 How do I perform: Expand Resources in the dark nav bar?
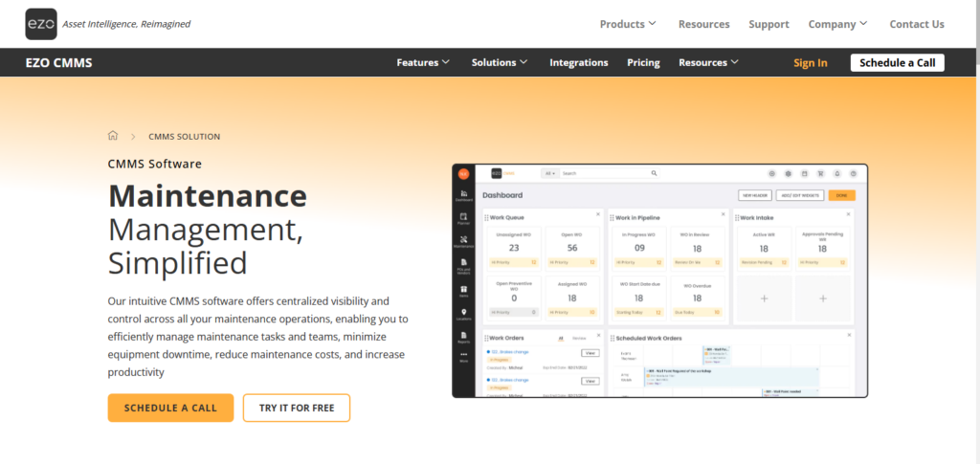(x=709, y=62)
